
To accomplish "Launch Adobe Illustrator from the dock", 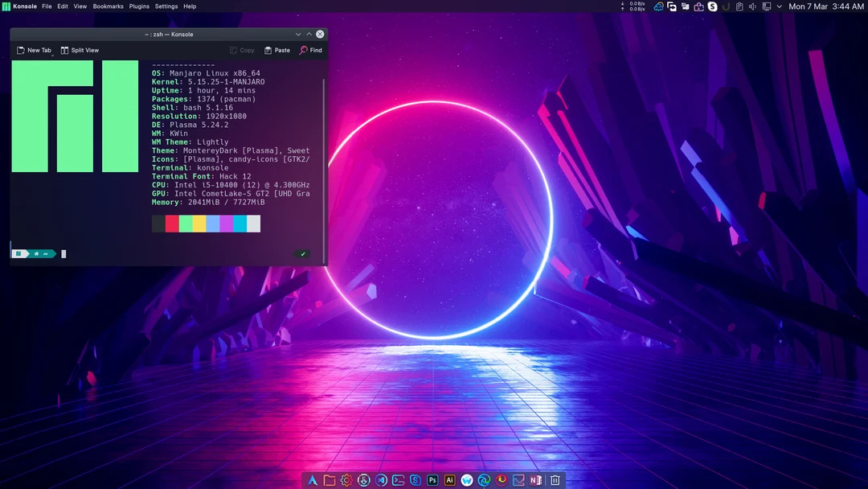I will (x=450, y=479).
